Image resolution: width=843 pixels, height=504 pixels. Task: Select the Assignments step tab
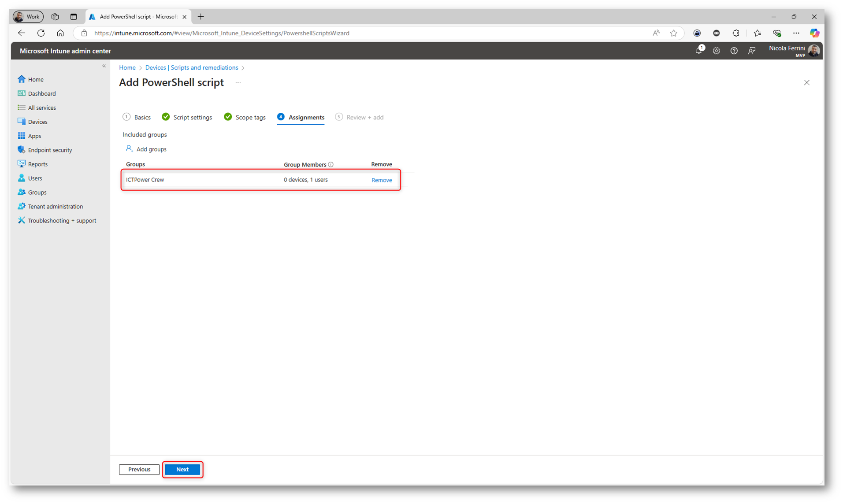[301, 117]
